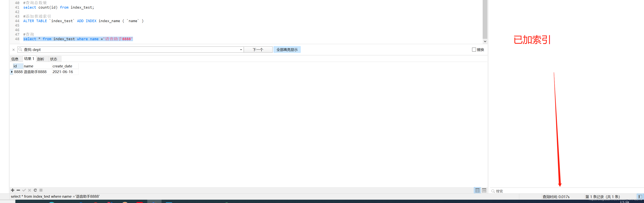Select the 结果 1 tab

29,59
